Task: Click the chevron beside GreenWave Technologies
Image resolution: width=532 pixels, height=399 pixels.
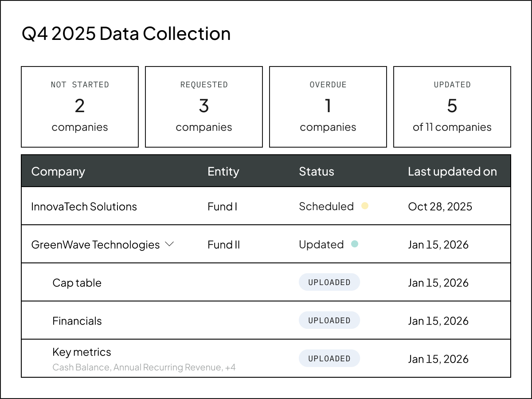Action: click(x=169, y=244)
